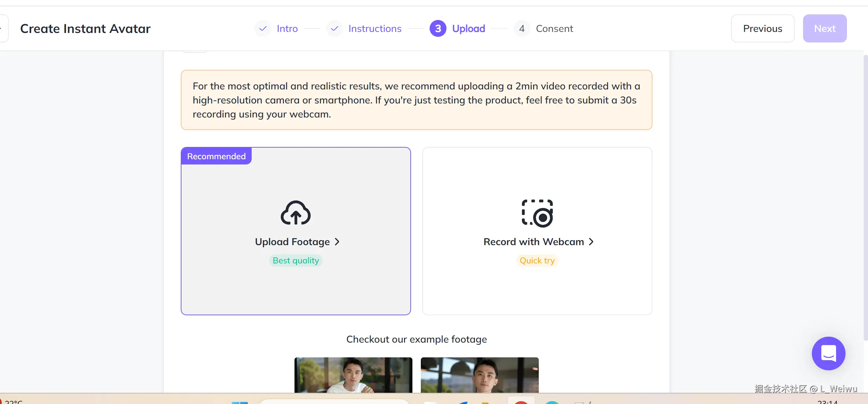Expand the Record with Webcam chevron

pyautogui.click(x=591, y=242)
